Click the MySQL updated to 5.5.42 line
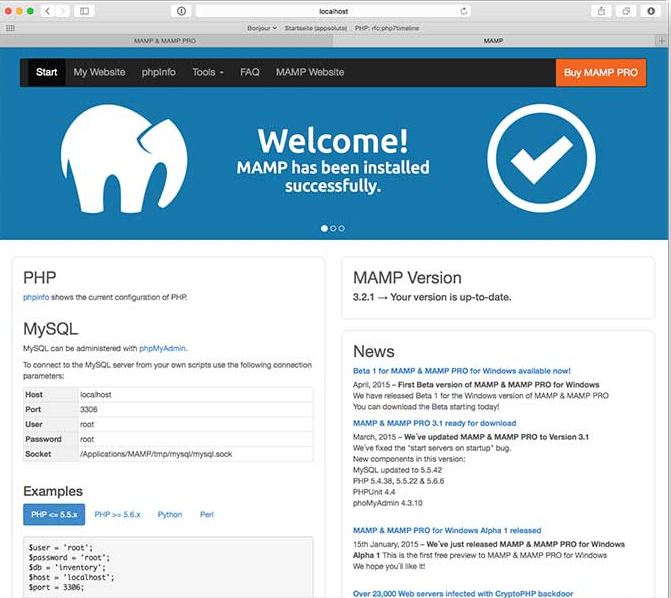 [x=397, y=470]
